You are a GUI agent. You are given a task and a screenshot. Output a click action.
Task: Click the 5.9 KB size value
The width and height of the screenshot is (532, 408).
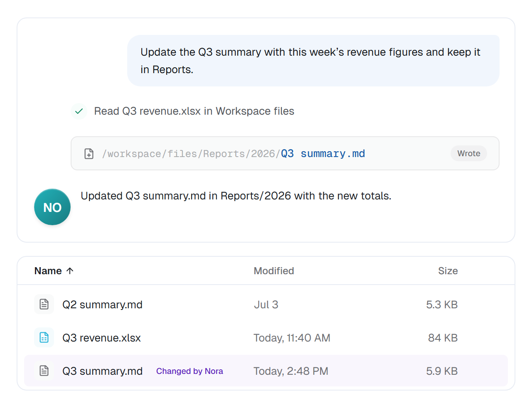(442, 371)
